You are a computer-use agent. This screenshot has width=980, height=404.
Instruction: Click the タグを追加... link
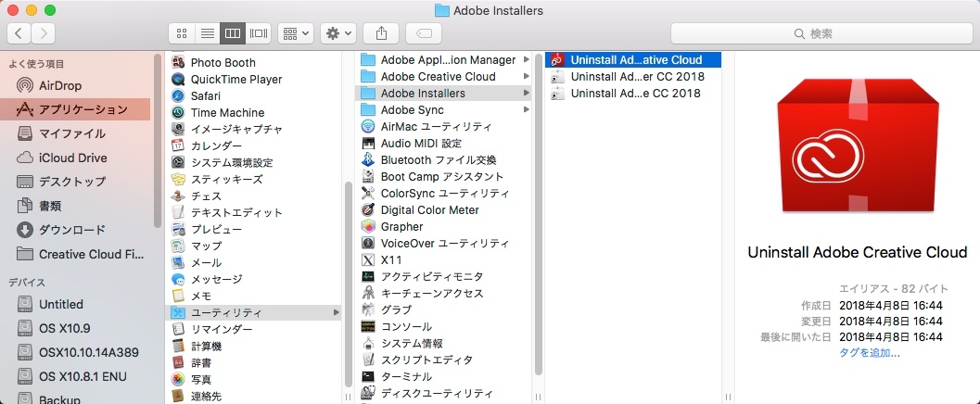[x=870, y=353]
